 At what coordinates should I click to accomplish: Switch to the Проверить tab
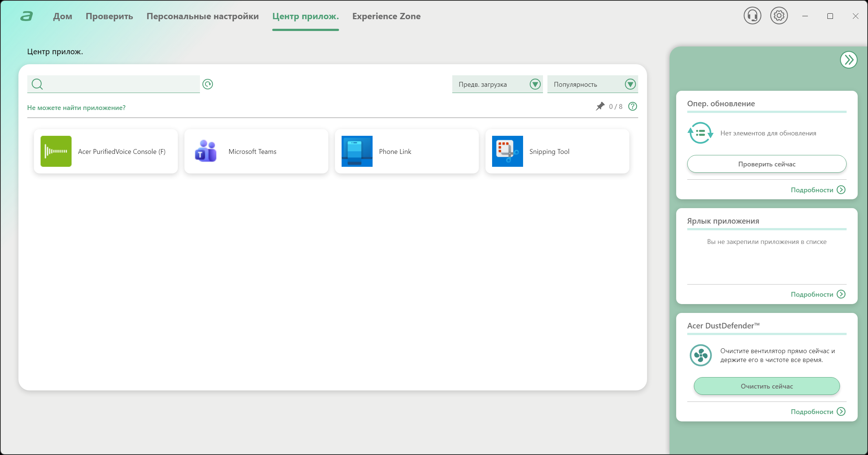pyautogui.click(x=109, y=16)
